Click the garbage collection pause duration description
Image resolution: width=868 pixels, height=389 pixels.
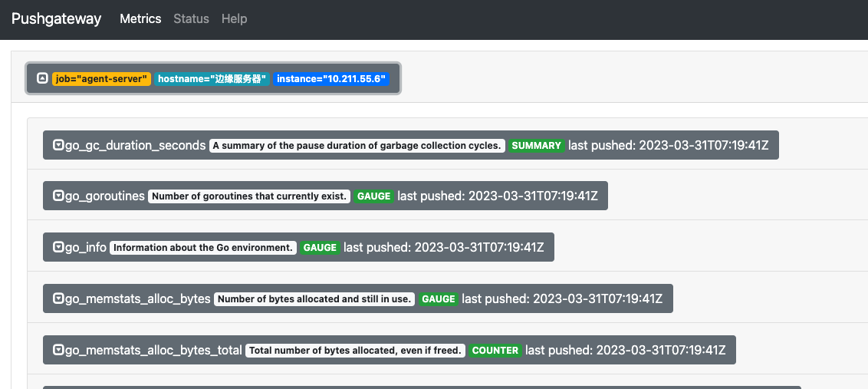[x=357, y=146]
